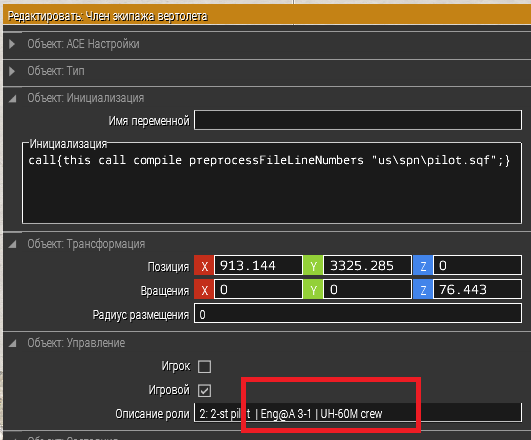
Task: Click the Объект: Тип header text
Action: pyautogui.click(x=56, y=71)
